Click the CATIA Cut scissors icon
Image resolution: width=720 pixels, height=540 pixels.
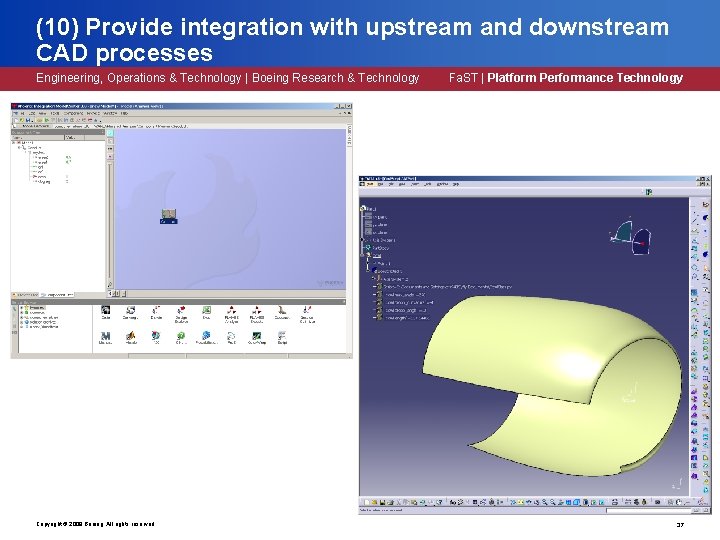tap(398, 502)
